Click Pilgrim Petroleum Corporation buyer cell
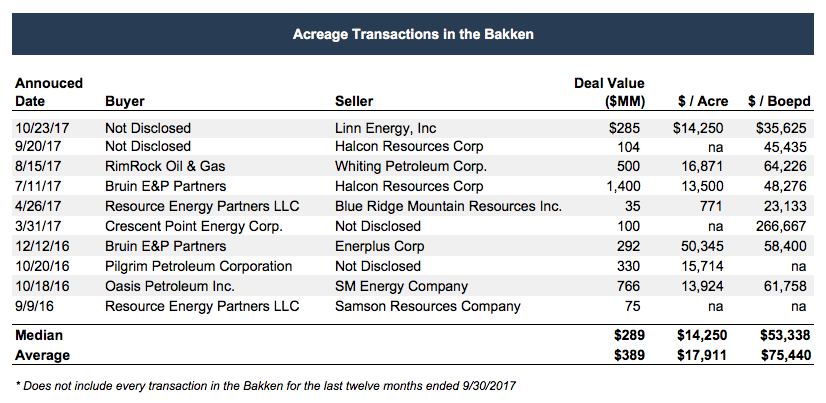 tap(198, 266)
